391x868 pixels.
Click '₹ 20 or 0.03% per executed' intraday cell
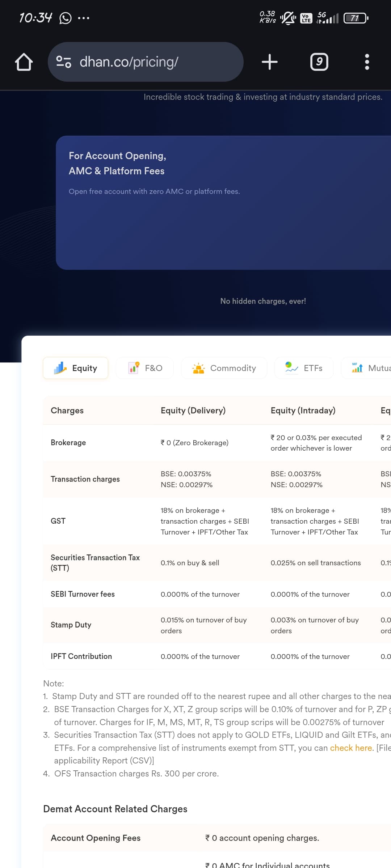point(316,443)
